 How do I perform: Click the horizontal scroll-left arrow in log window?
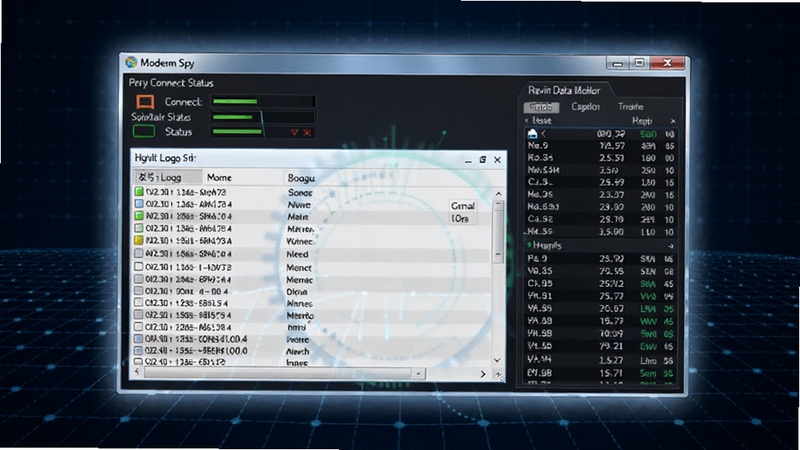click(x=137, y=372)
